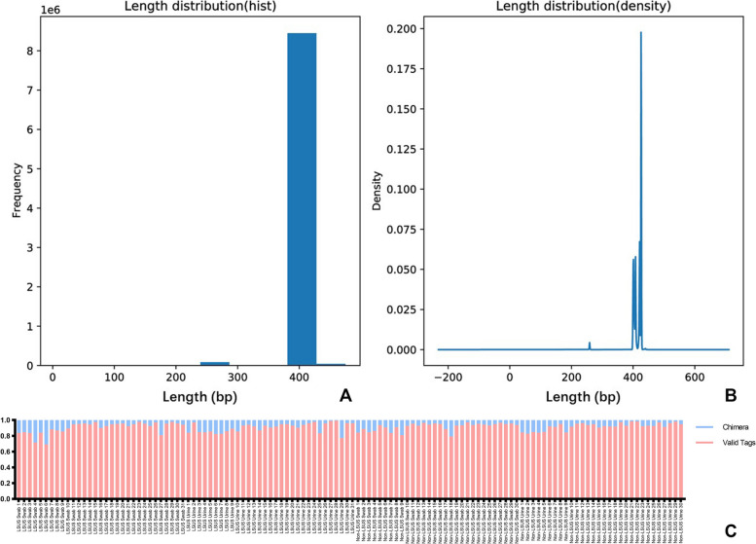Click y-axis tick '8' in the histogram
This screenshot has width=756, height=544.
30,52
